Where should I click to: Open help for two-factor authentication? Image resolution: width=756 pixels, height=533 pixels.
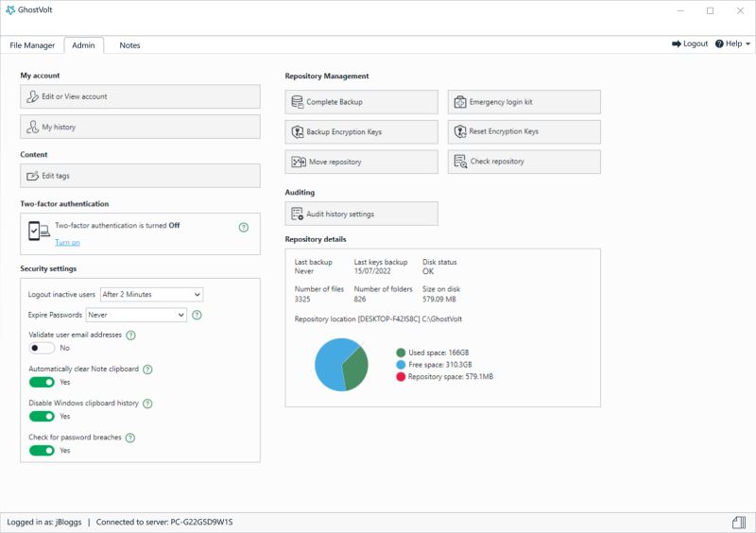[244, 227]
